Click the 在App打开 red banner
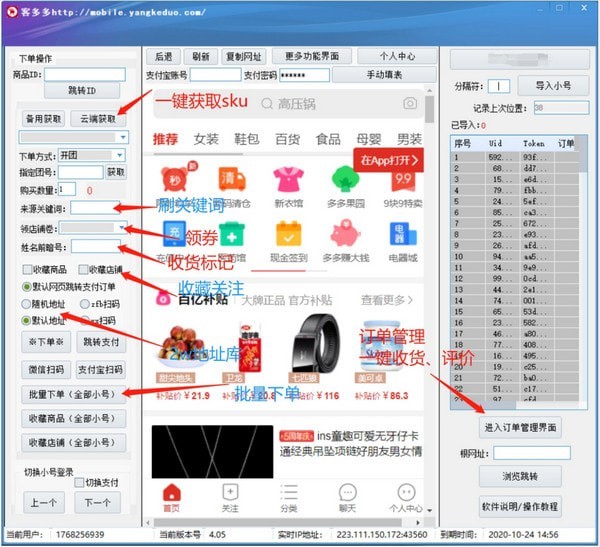600x547 pixels. click(388, 160)
